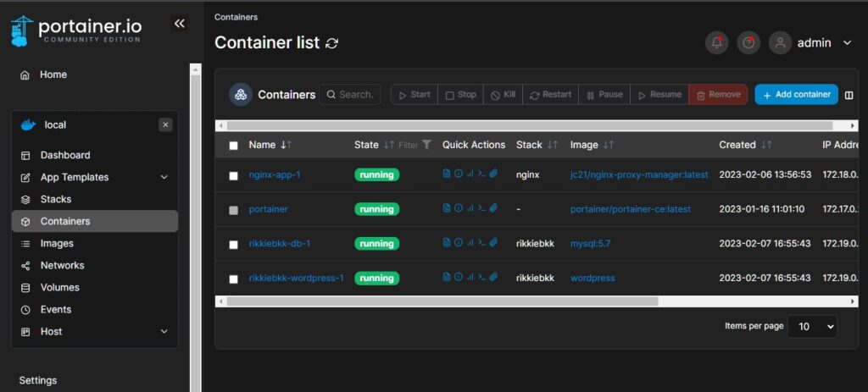Click the Resume button

659,95
